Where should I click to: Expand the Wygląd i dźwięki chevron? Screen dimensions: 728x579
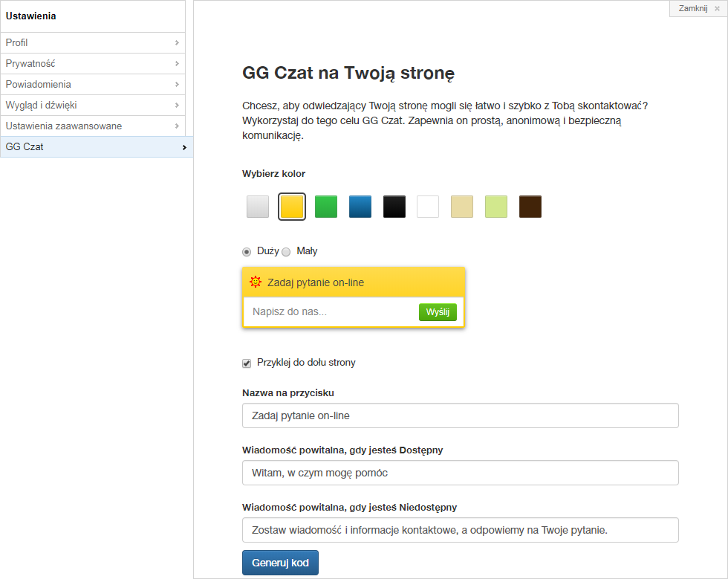pyautogui.click(x=177, y=106)
